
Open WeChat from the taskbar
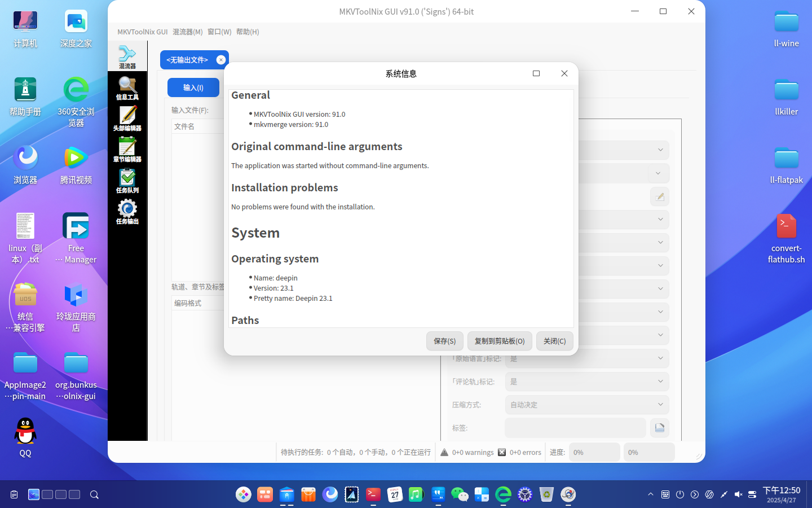460,494
